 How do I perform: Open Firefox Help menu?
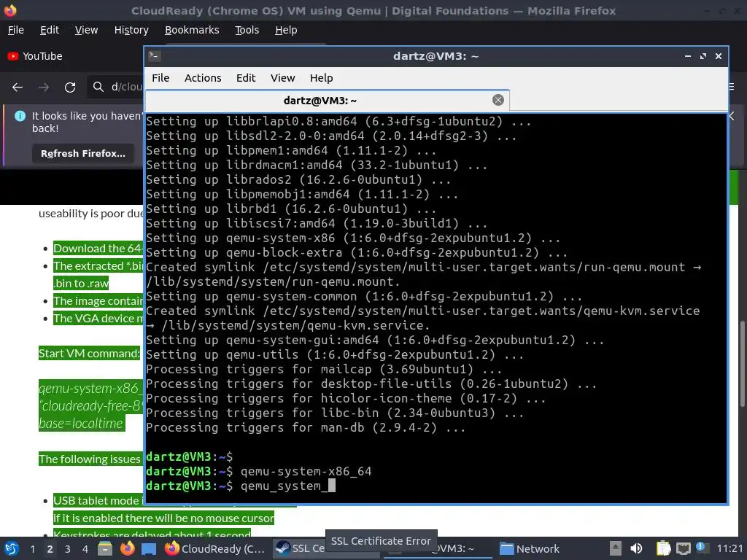point(286,30)
